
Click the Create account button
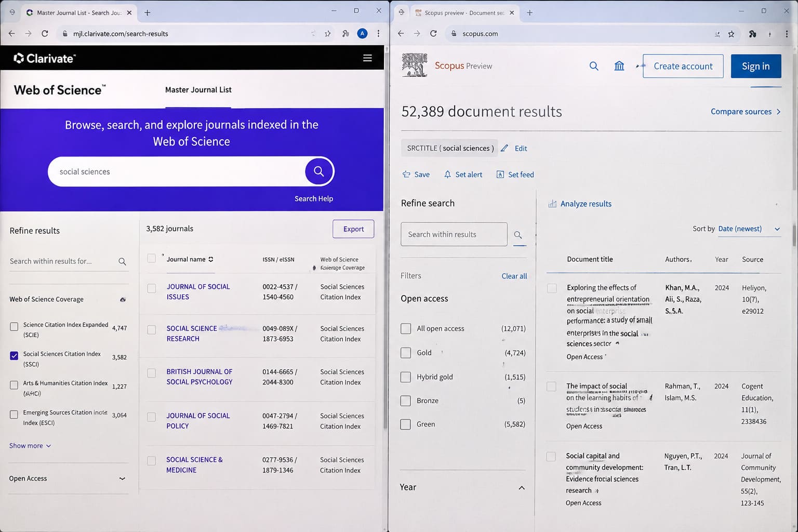(683, 66)
